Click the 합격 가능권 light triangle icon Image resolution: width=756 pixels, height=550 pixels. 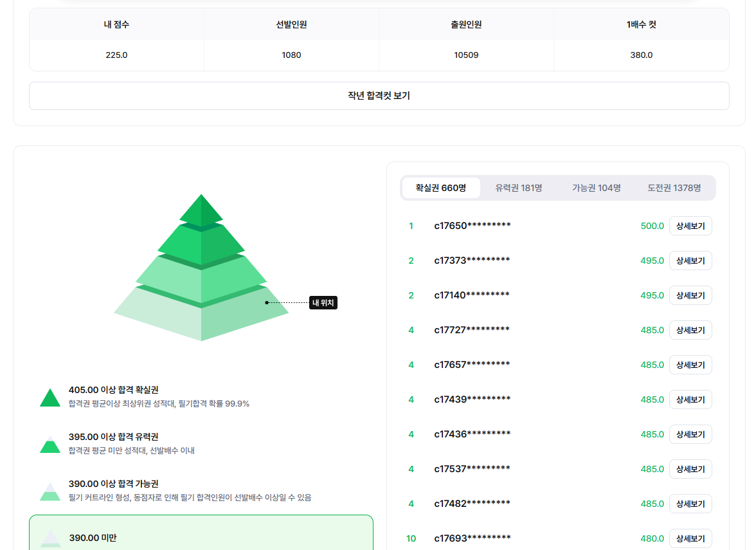50,491
